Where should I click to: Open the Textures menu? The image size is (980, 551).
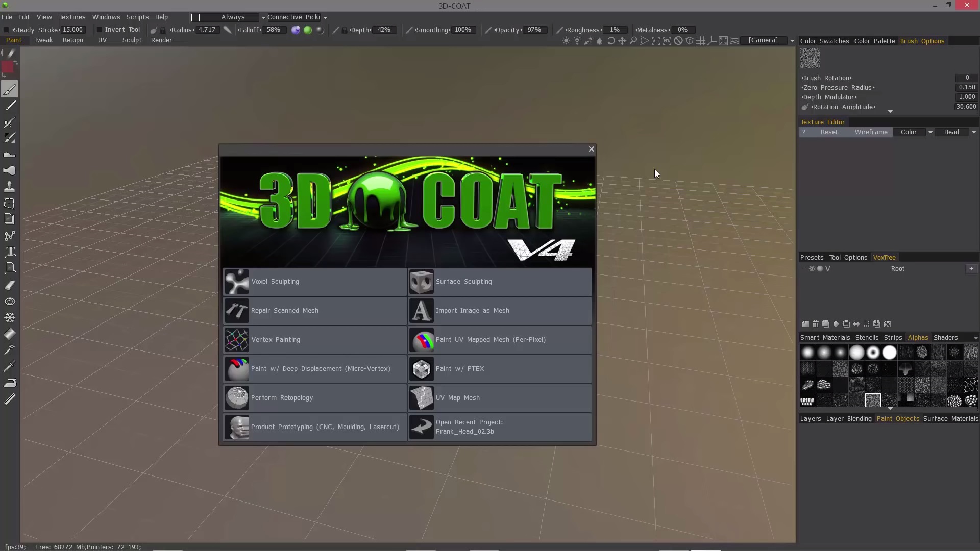click(72, 17)
